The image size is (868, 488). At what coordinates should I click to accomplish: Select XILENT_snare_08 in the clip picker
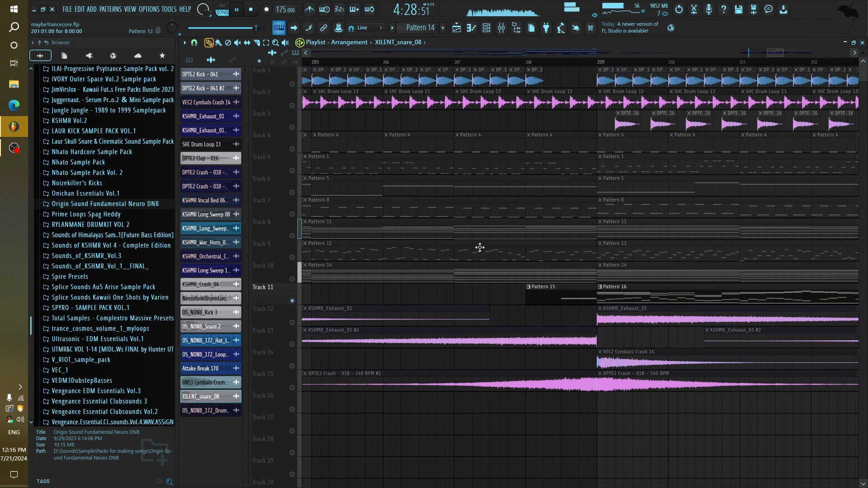(211, 397)
